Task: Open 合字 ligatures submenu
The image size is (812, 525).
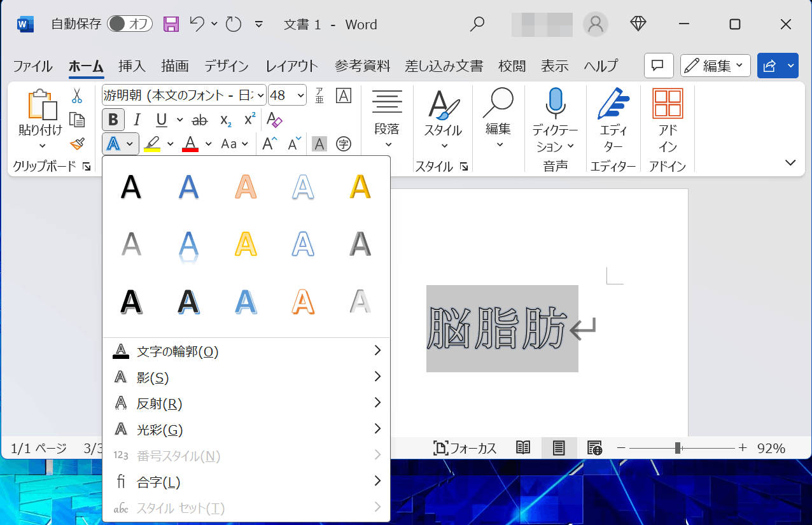Action: click(x=246, y=482)
